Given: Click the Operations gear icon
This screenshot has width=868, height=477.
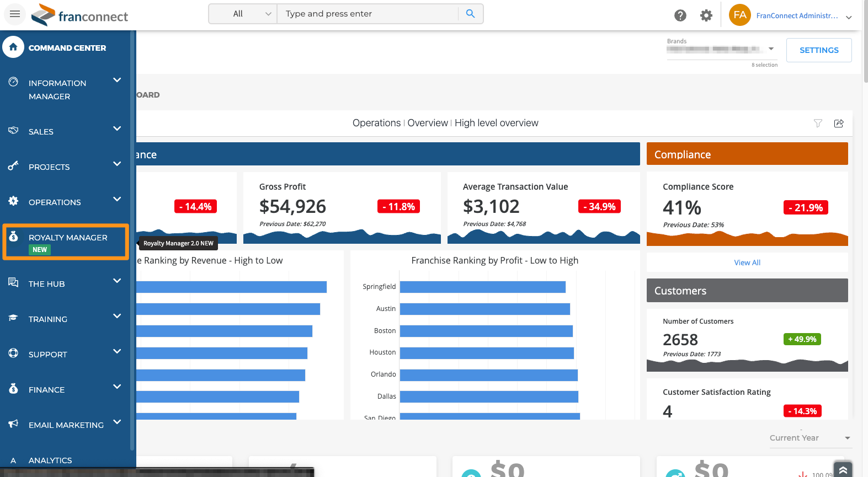Looking at the screenshot, I should (x=13, y=201).
